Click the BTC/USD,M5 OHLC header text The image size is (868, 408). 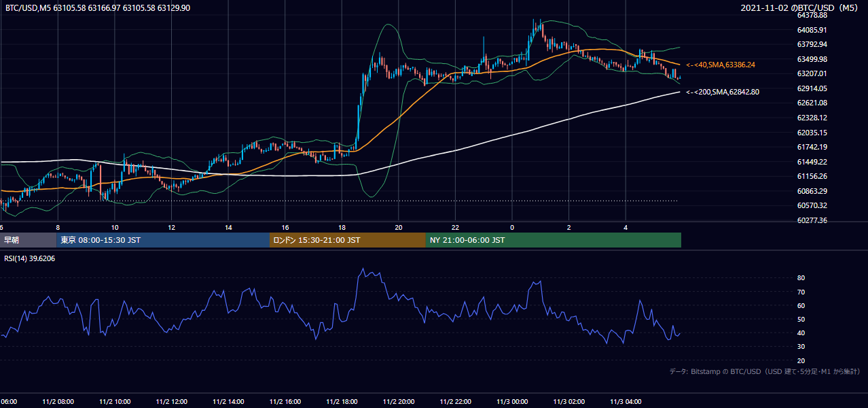(98, 8)
